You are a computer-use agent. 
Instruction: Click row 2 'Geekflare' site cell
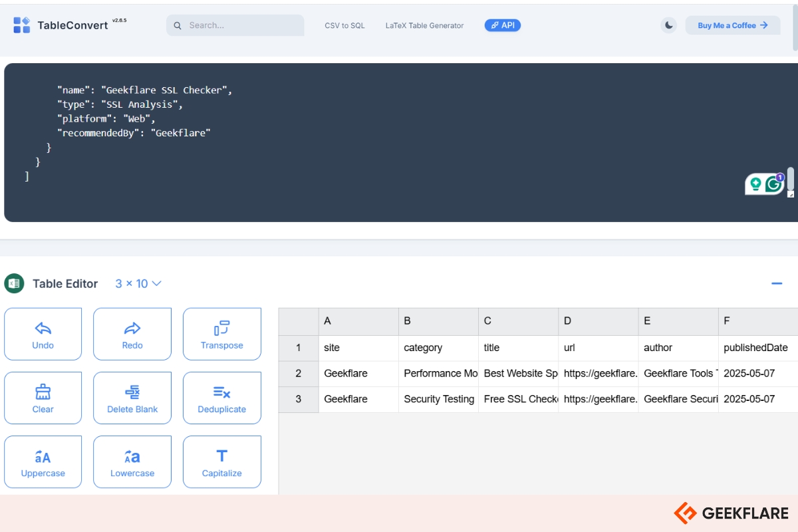(358, 374)
